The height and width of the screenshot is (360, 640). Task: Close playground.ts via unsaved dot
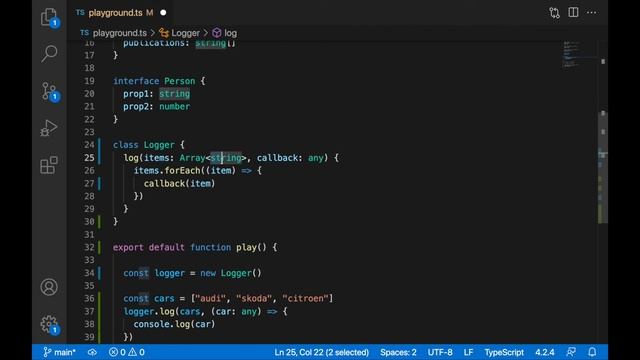[163, 13]
